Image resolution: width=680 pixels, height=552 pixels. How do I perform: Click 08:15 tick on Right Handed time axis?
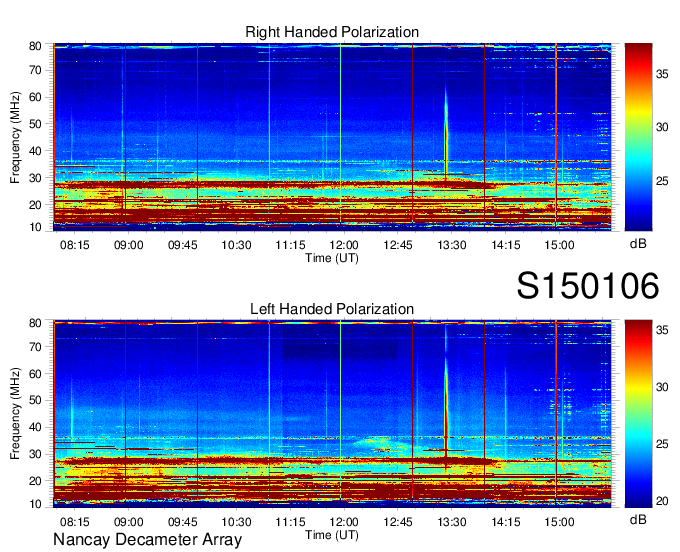pyautogui.click(x=75, y=245)
